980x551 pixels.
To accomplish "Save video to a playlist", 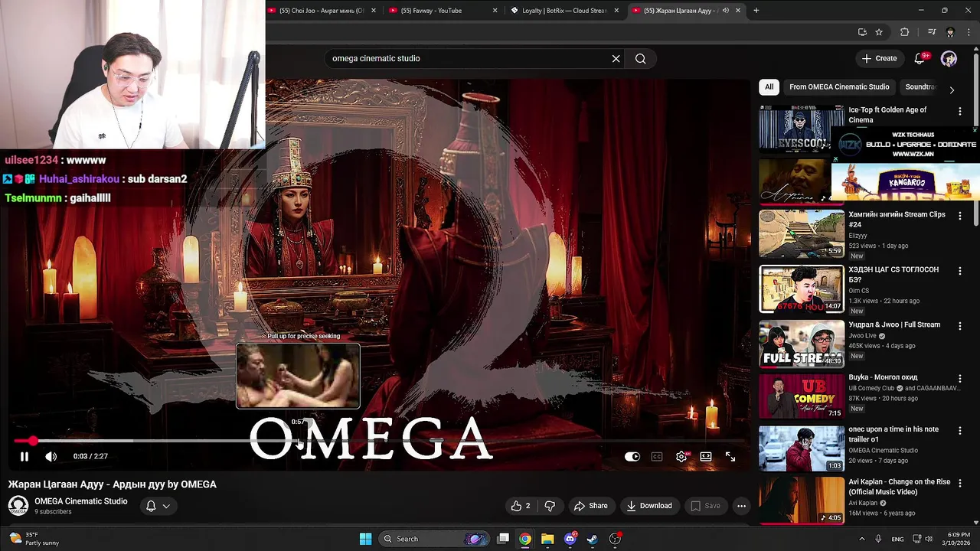I will [x=705, y=506].
